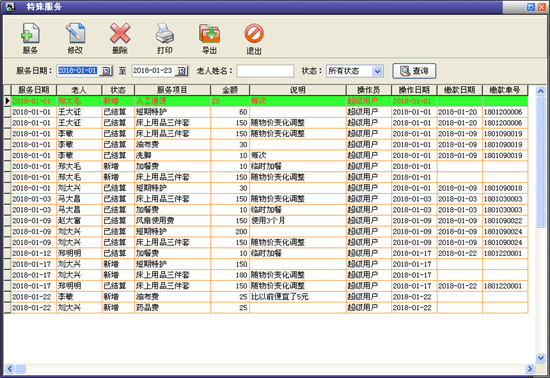The height and width of the screenshot is (378, 550).
Task: Click note cell 使用3个月
Action: pos(298,221)
